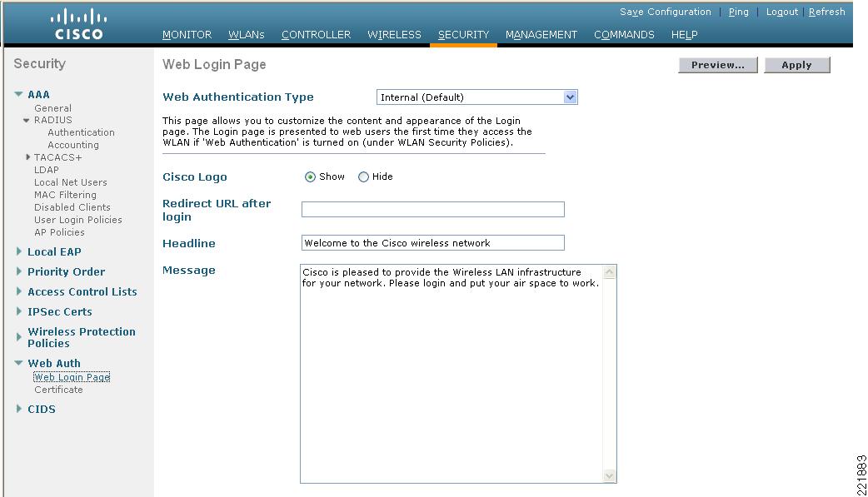Click the Message box scroll down arrow

click(x=610, y=476)
